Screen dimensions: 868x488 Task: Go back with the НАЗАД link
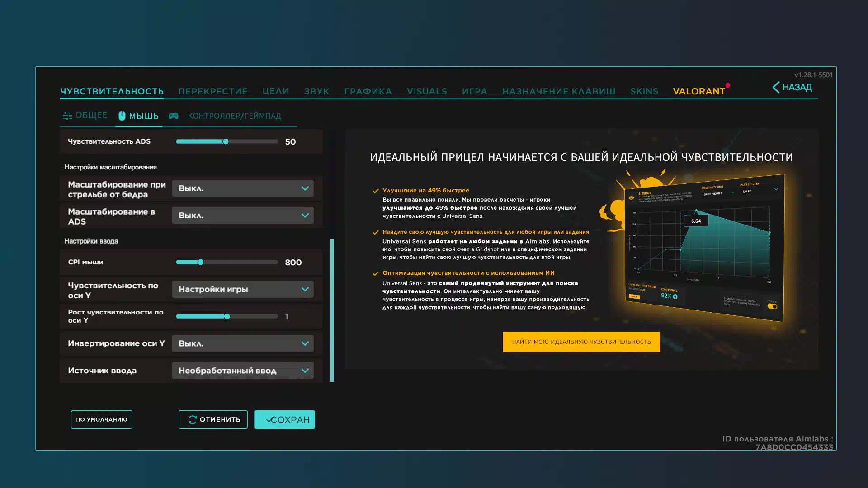point(792,87)
